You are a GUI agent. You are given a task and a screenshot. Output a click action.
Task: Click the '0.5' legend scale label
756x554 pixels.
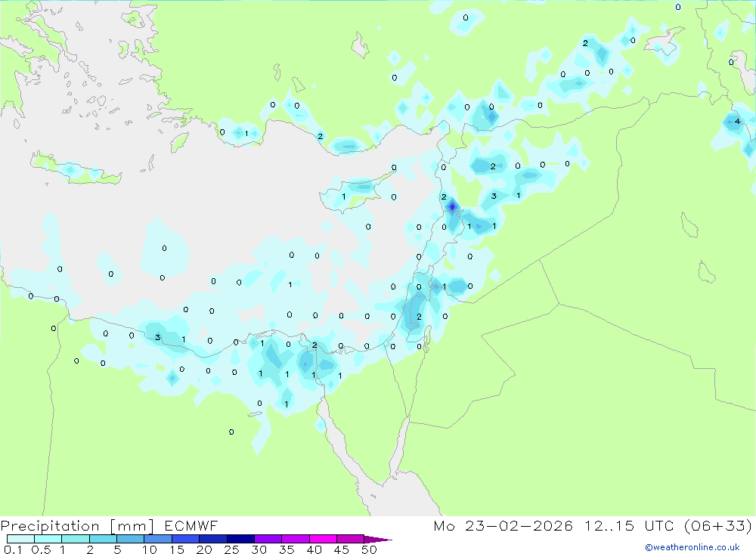pyautogui.click(x=41, y=549)
